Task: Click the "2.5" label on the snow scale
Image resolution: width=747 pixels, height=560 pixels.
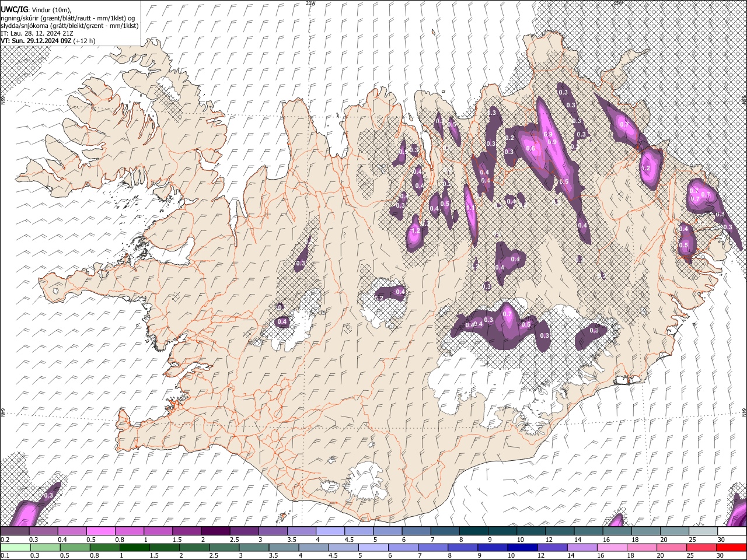Action: click(x=234, y=540)
